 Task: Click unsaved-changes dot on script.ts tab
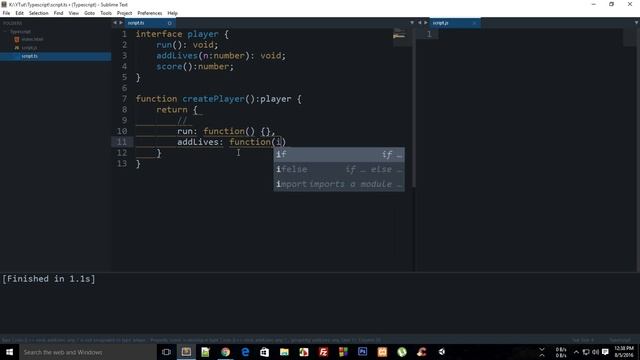(169, 23)
